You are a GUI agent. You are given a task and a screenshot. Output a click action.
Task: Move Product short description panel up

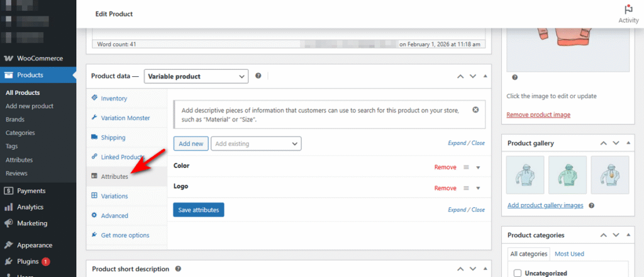pyautogui.click(x=460, y=269)
